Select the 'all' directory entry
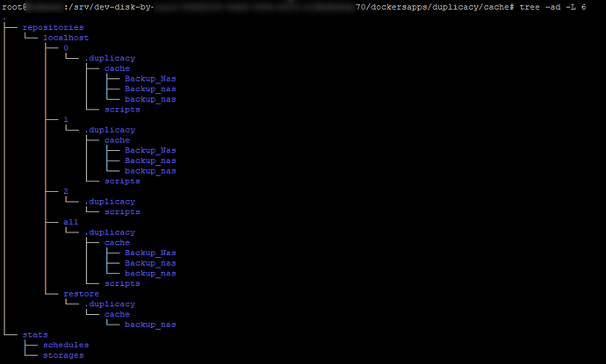Image resolution: width=606 pixels, height=364 pixels. tap(71, 222)
